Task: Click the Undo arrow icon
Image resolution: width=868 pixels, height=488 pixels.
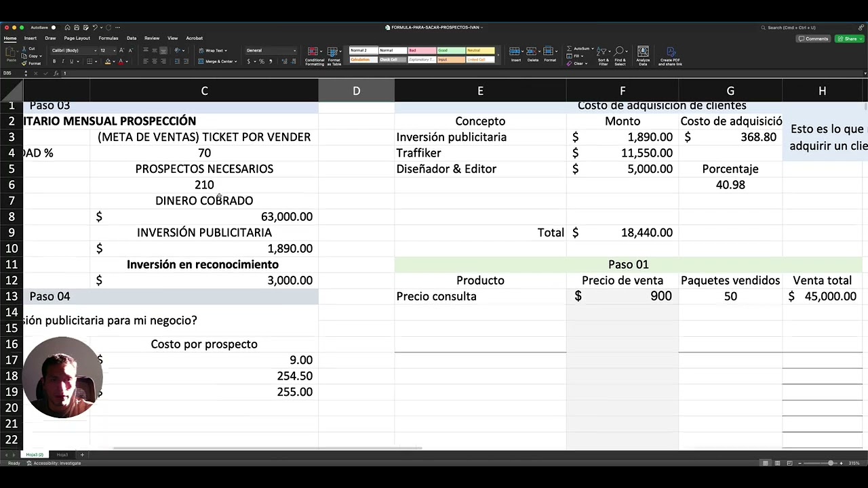Action: (x=95, y=28)
